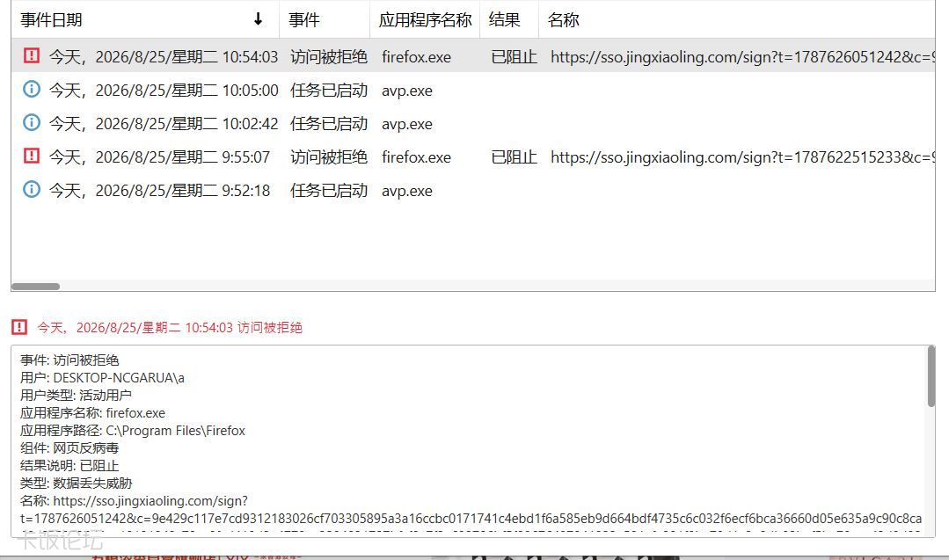
Task: Select the event dated 10:02:42
Action: 473,123
